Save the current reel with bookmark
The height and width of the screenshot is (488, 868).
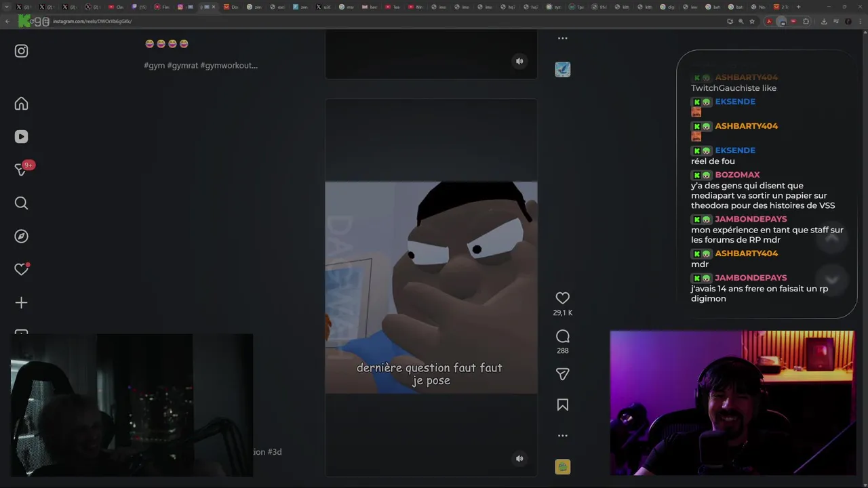562,405
